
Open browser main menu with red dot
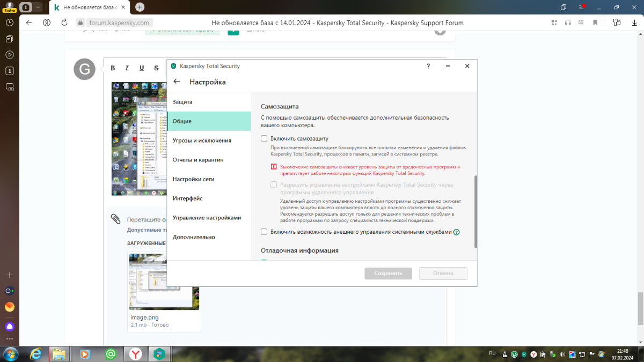coord(581,7)
